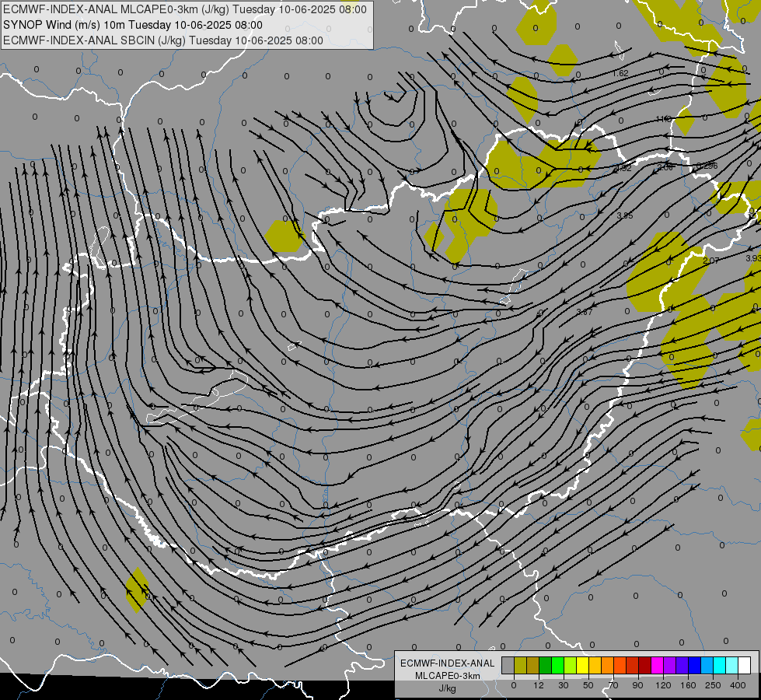Click the 3.93 value at right edge
Viewport: 761px width, 700px height.
(753, 258)
